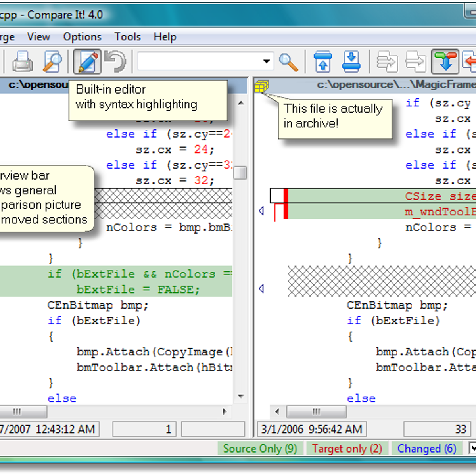Screen dimensions: 476x476
Task: Click the red change marker on CSize row
Action: pos(286,196)
